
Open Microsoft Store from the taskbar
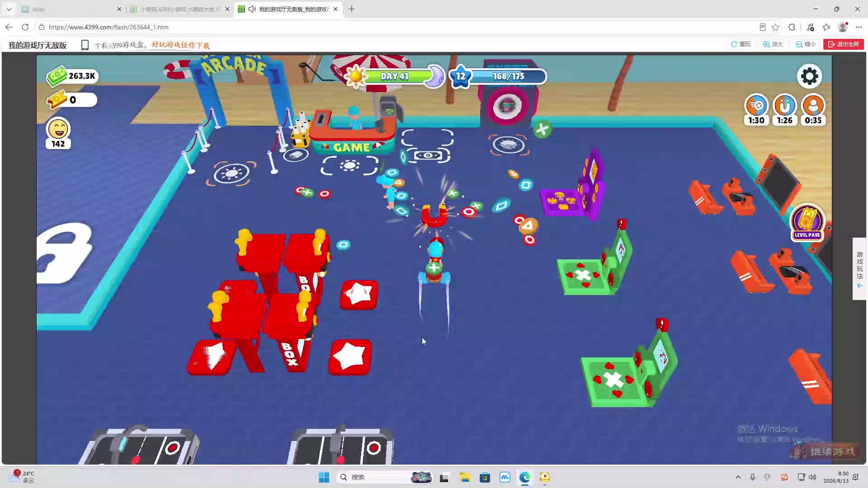[x=485, y=477]
